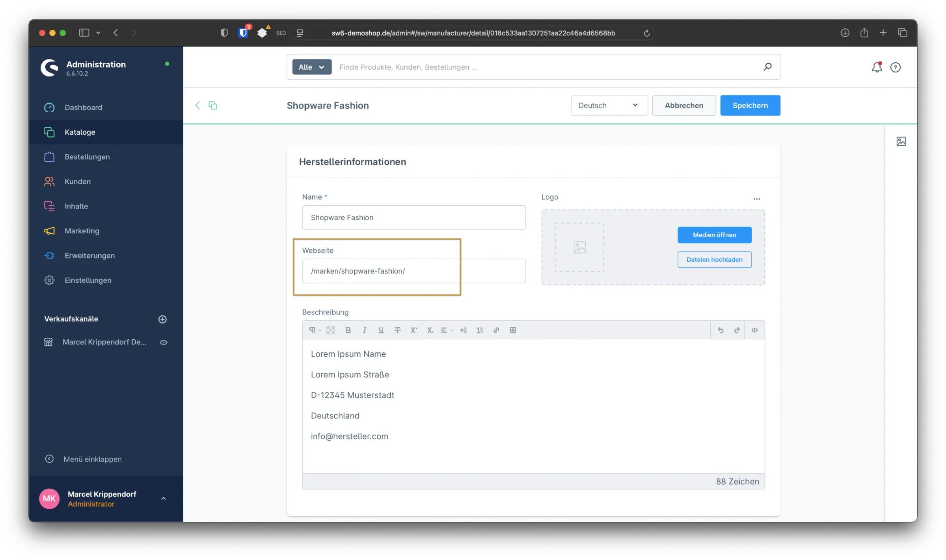This screenshot has height=560, width=946.
Task: Insert a table in the description editor
Action: (513, 330)
